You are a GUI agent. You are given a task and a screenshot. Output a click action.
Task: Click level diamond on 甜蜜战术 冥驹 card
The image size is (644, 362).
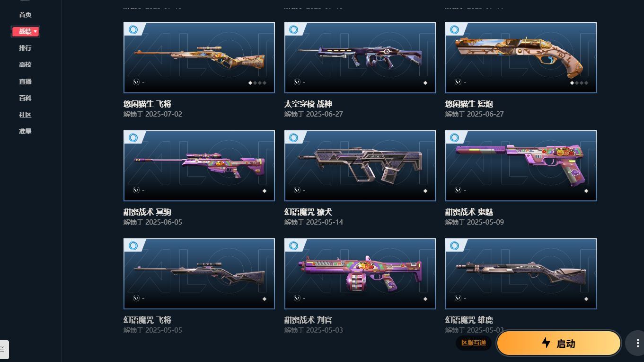264,190
